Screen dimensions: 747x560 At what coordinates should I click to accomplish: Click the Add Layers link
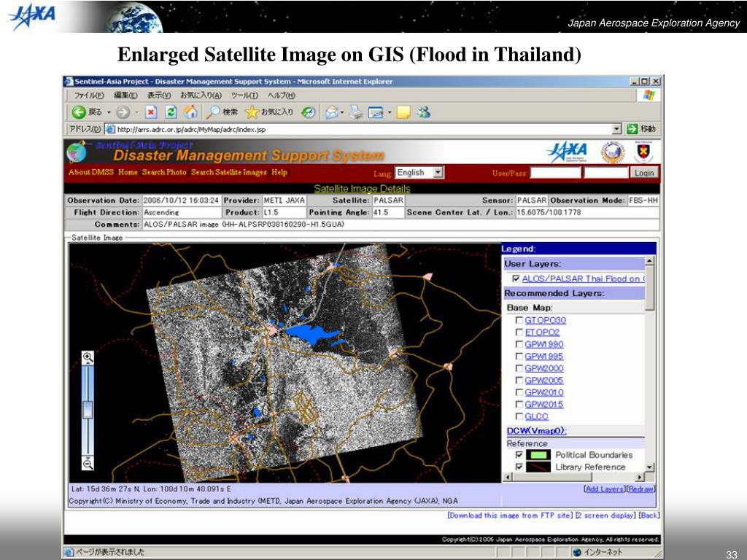click(604, 489)
